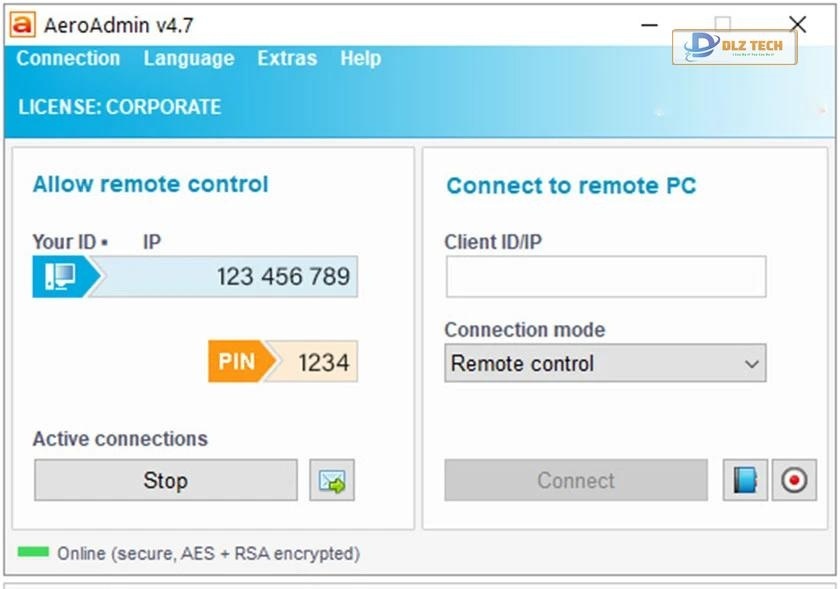
Task: Open the Extras menu
Action: tap(287, 59)
